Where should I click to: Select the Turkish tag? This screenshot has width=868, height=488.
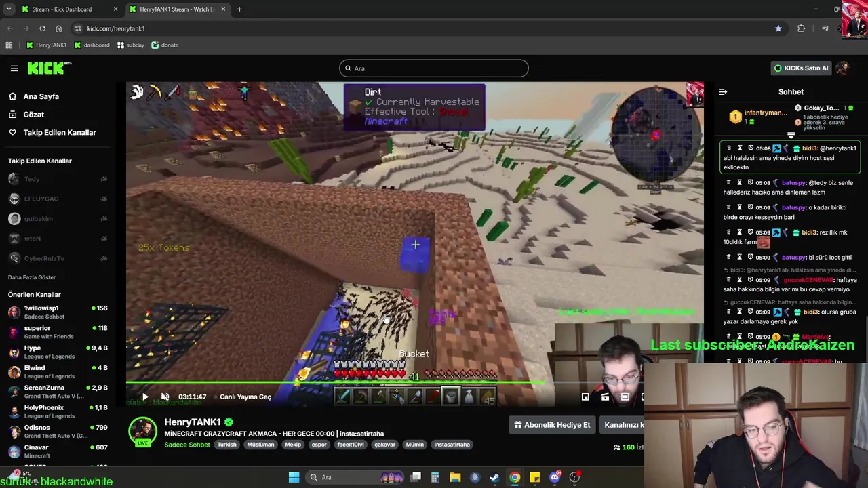click(x=226, y=445)
